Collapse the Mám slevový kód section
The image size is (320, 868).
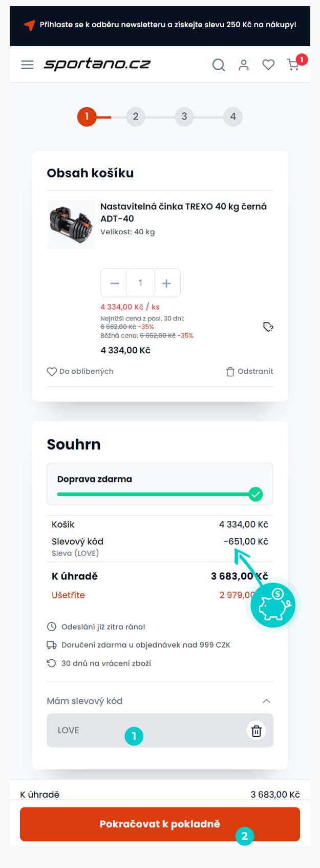(266, 701)
